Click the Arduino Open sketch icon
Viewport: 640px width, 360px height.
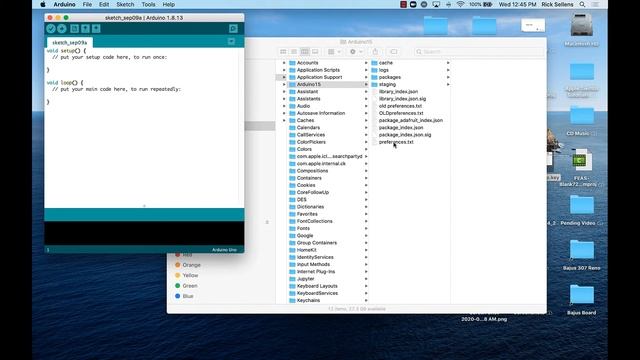click(85, 29)
